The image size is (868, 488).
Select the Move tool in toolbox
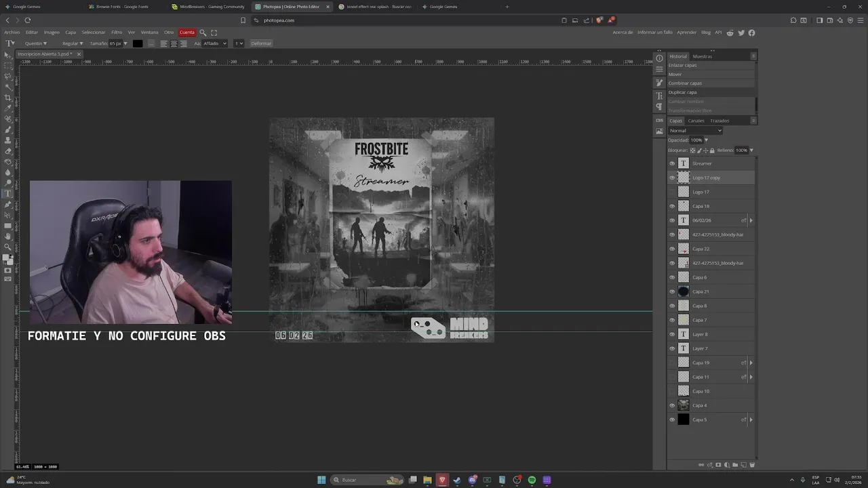[x=8, y=55]
